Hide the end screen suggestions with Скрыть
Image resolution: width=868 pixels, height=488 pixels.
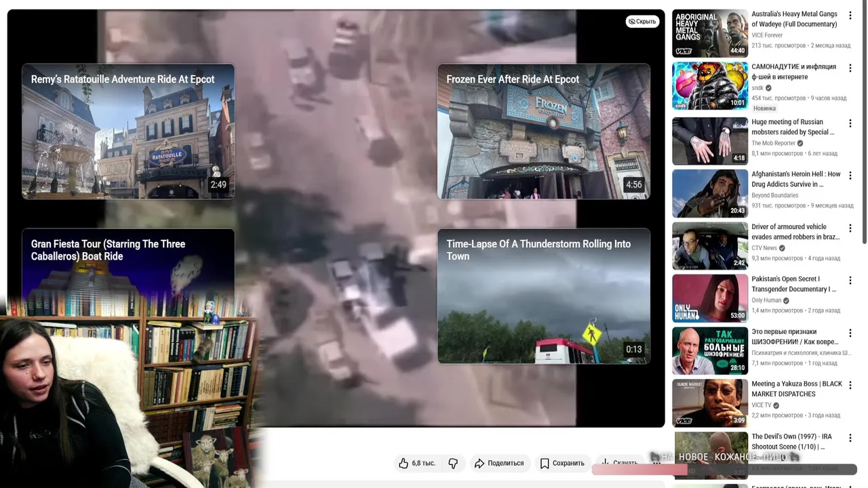[x=642, y=22]
